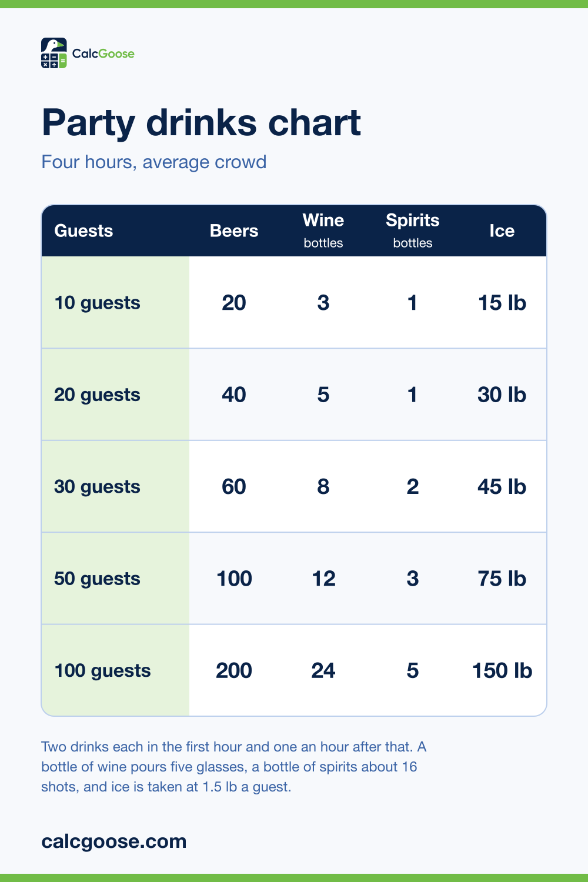Select the 20 guests row label
This screenshot has height=882, width=588.
pos(97,395)
